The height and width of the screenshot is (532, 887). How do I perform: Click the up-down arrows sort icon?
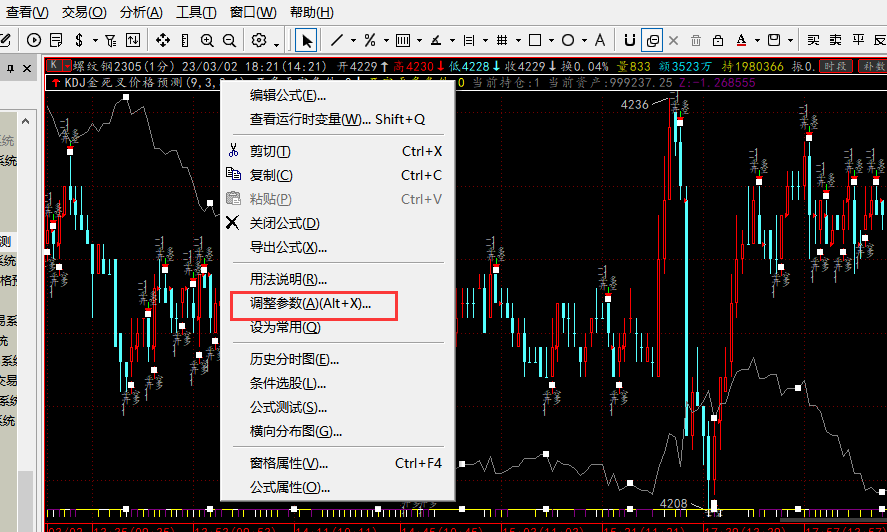click(x=133, y=40)
